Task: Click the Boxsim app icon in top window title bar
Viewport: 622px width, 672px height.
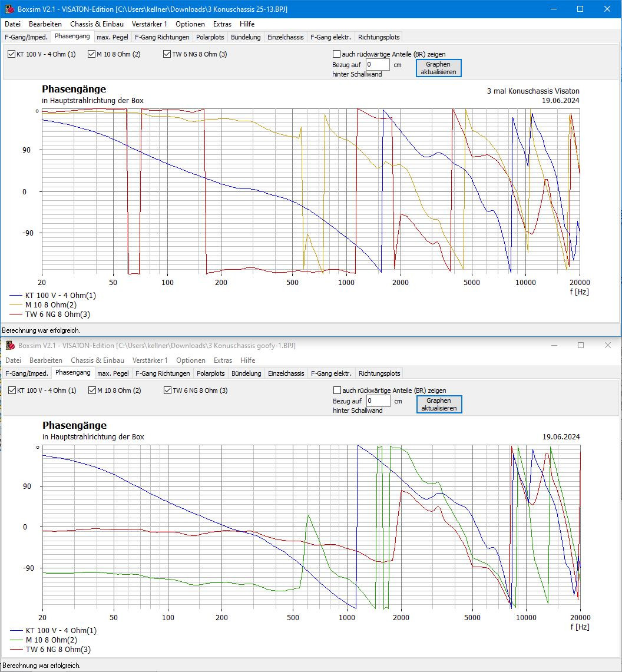Action: [9, 9]
